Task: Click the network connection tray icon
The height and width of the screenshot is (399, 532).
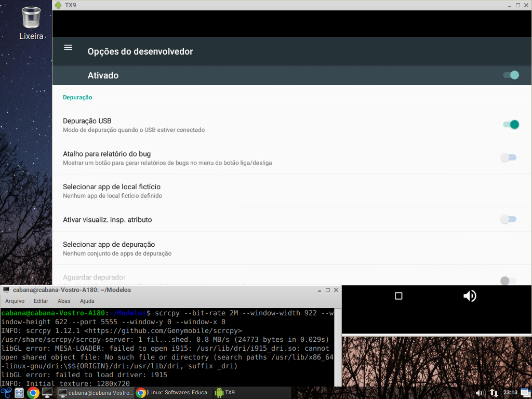Action: tap(494, 393)
